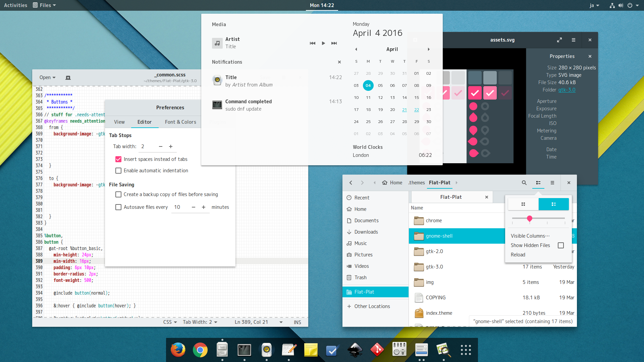Go to next month in calendar
This screenshot has width=644, height=362.
coord(429,49)
